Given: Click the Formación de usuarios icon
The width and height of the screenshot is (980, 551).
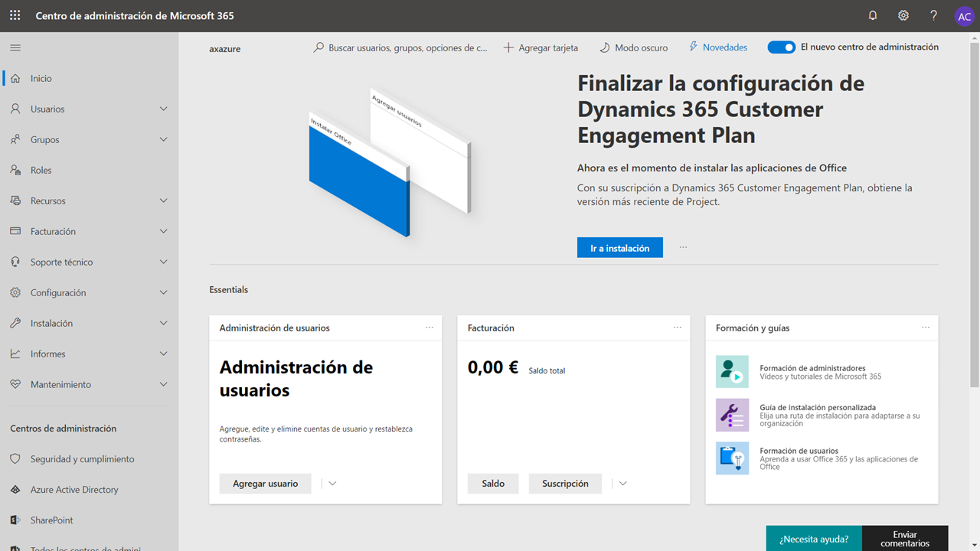Looking at the screenshot, I should [732, 458].
